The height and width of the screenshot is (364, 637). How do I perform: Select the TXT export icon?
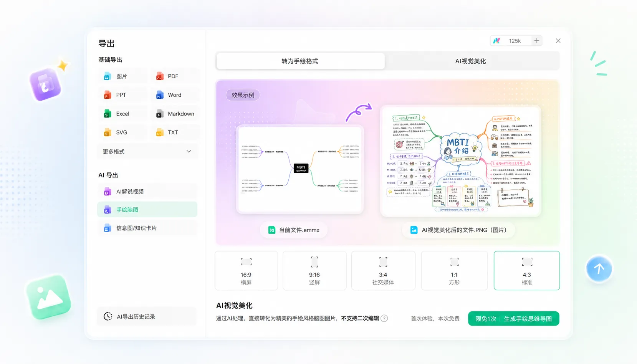pos(160,132)
